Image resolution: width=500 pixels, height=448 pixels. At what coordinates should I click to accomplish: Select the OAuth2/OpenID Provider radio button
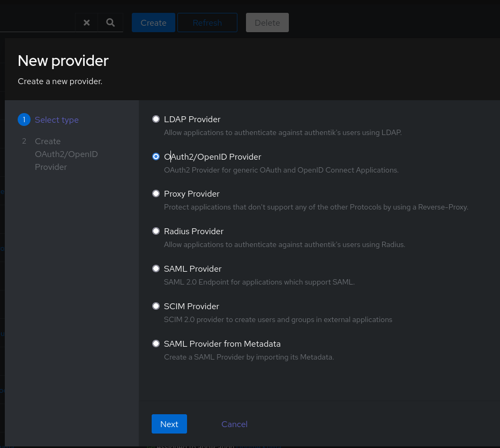156,156
